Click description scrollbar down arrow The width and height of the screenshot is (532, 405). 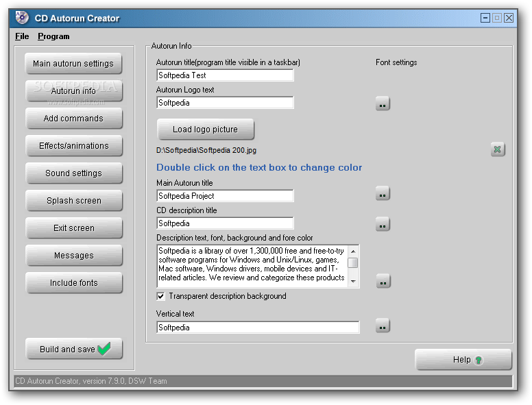(x=353, y=281)
